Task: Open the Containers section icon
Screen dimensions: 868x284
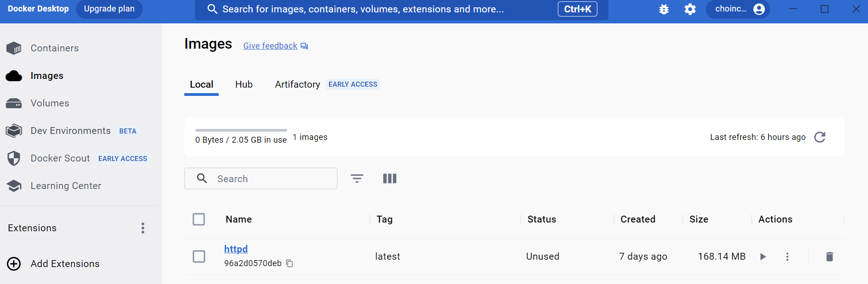Action: 14,48
